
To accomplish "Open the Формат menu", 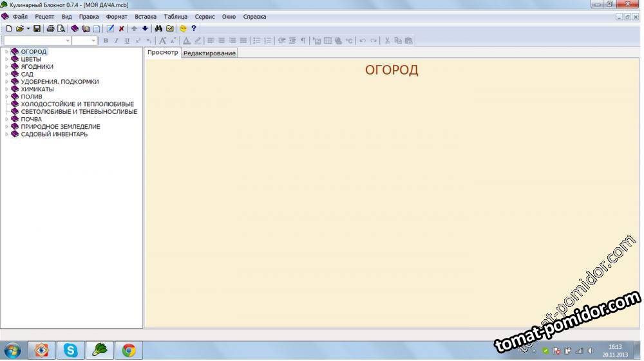I will [x=117, y=17].
